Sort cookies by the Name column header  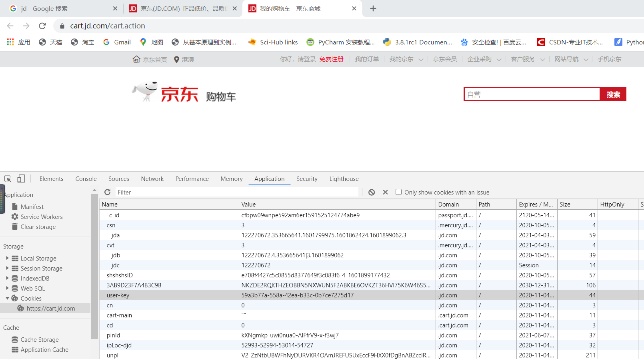[x=169, y=204]
